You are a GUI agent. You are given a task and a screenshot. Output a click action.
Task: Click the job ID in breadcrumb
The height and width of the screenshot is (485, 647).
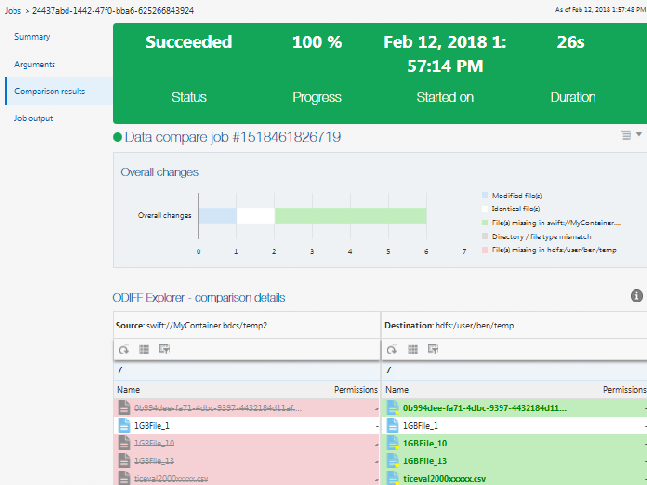(113, 11)
